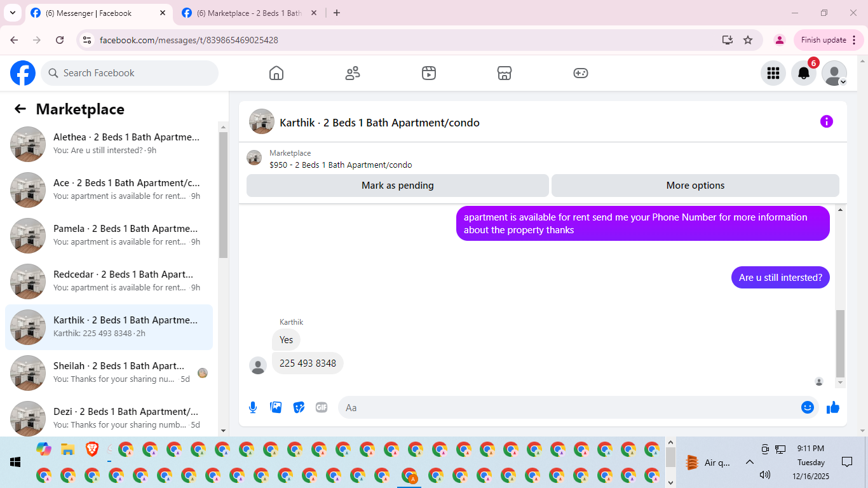Click More options button
Image resolution: width=868 pixels, height=488 pixels.
695,186
